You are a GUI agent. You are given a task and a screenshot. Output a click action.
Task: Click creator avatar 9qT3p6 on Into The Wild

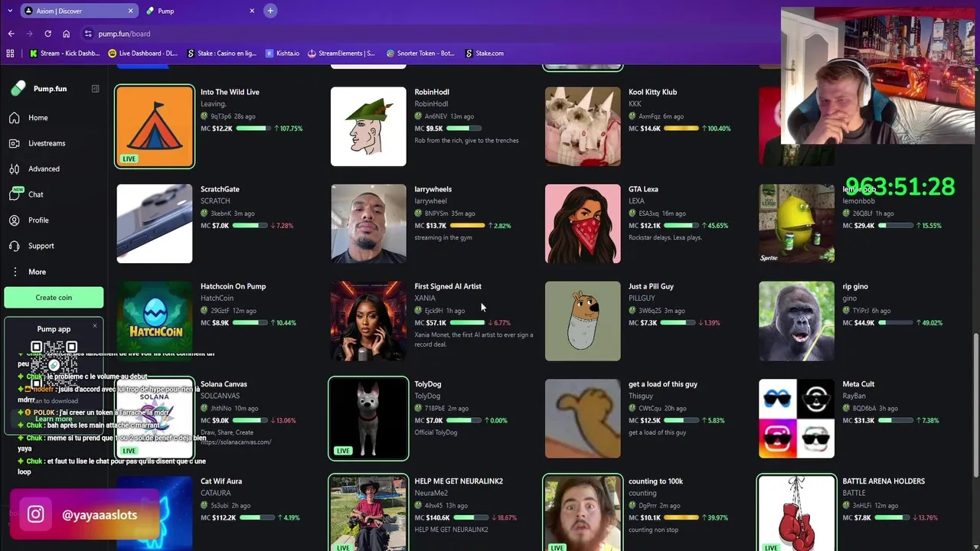coord(204,116)
